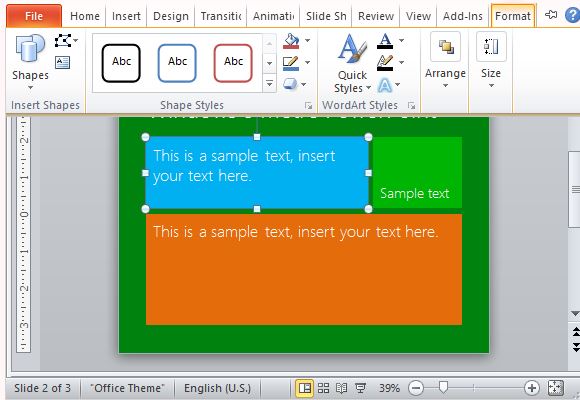Click the zoom in plus button
The width and height of the screenshot is (580, 400).
532,388
